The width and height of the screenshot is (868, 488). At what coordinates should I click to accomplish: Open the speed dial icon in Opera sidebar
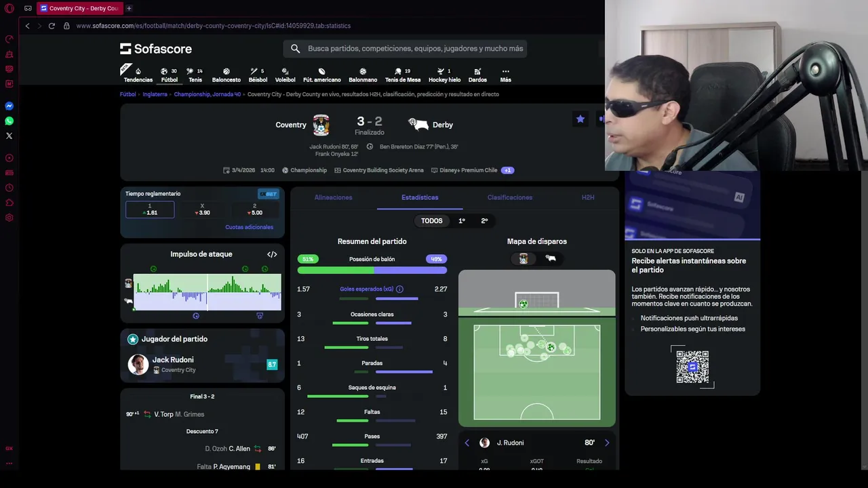click(x=9, y=39)
